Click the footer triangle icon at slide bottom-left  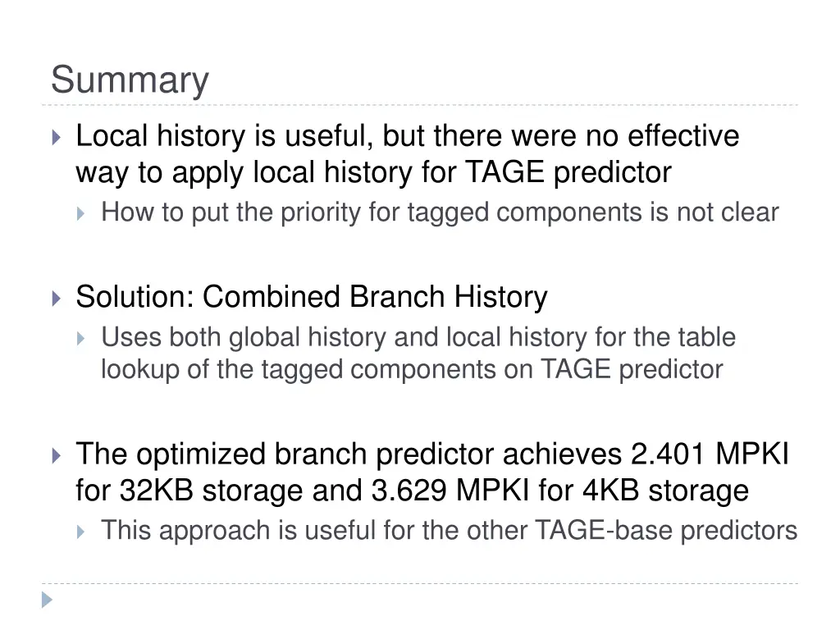47,600
